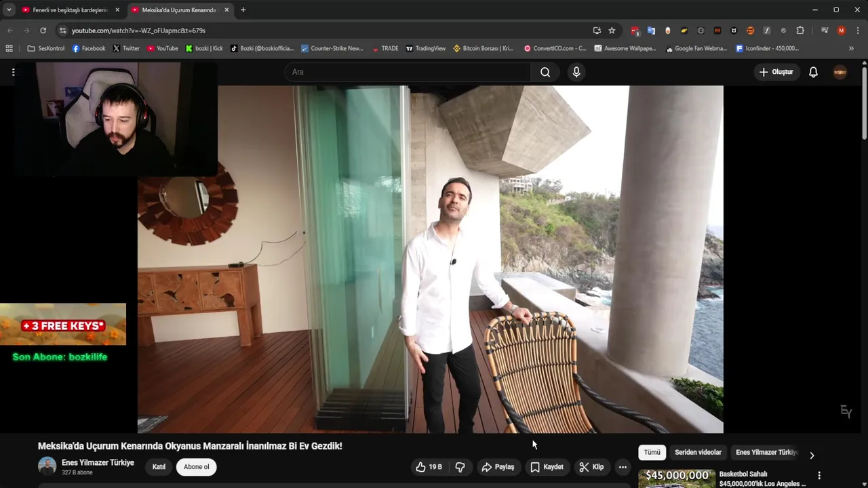The image size is (868, 488).
Task: Open Chrome profile M avatar
Action: [x=842, y=30]
